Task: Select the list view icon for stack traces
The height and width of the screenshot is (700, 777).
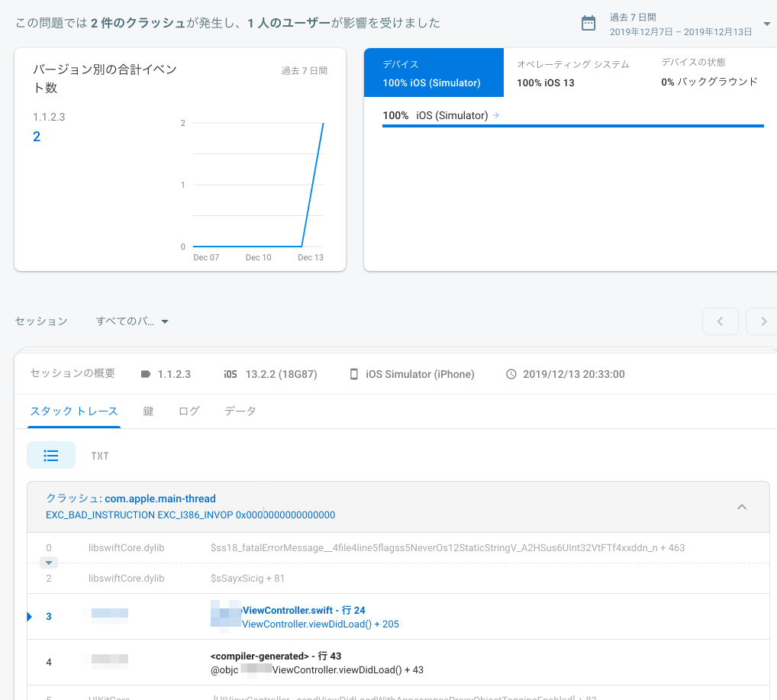Action: [51, 455]
